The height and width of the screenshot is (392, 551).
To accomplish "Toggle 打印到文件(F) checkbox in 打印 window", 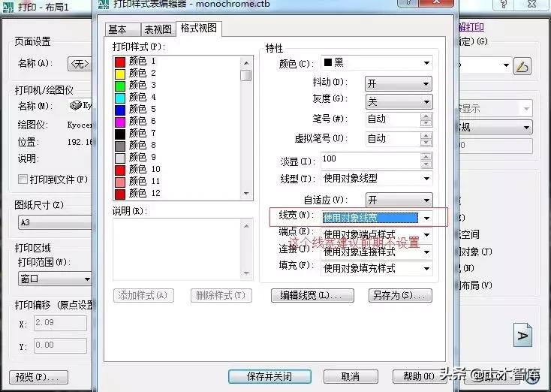I will coord(23,179).
